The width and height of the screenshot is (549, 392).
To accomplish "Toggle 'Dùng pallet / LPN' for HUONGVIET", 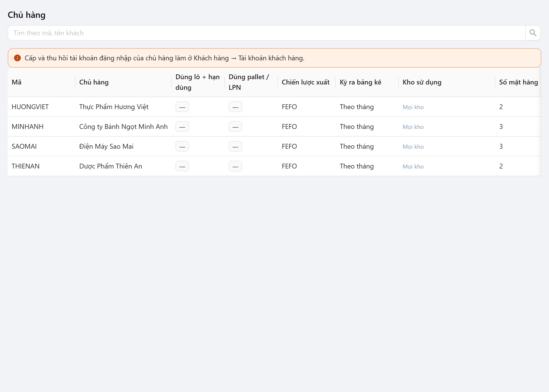I will tap(235, 107).
